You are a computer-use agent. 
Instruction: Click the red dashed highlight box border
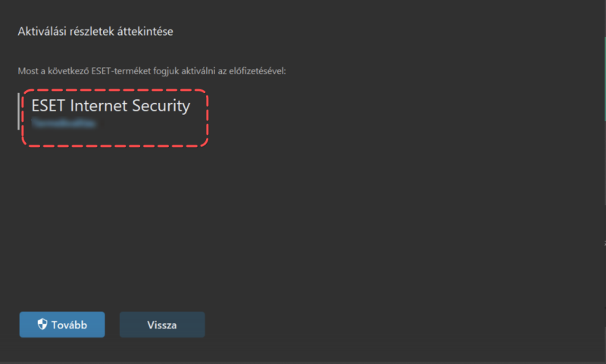tap(115, 90)
